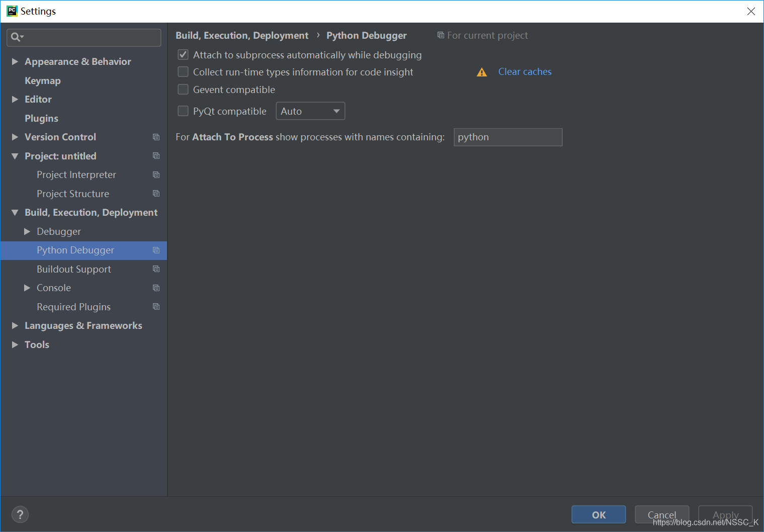Click the For current project icon in header
The width and height of the screenshot is (764, 532).
(x=441, y=35)
